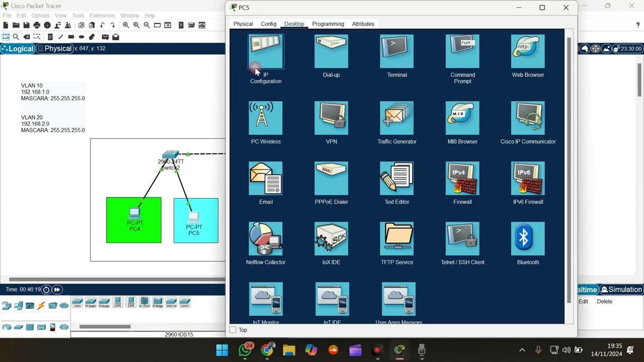Select the Connections lightning category
Viewport: 644px width, 362px height.
41,305
